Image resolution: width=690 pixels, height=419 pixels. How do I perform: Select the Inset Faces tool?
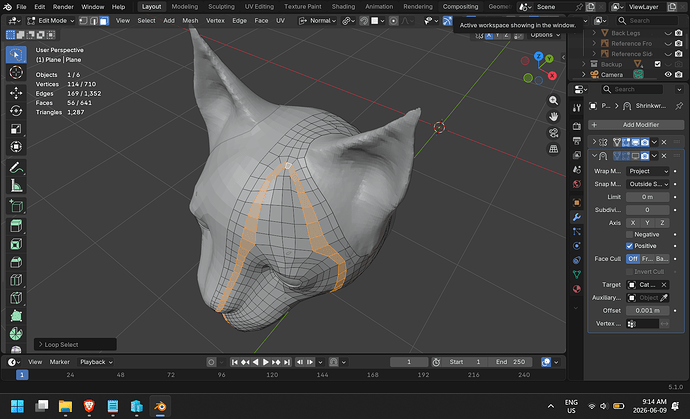(x=16, y=244)
